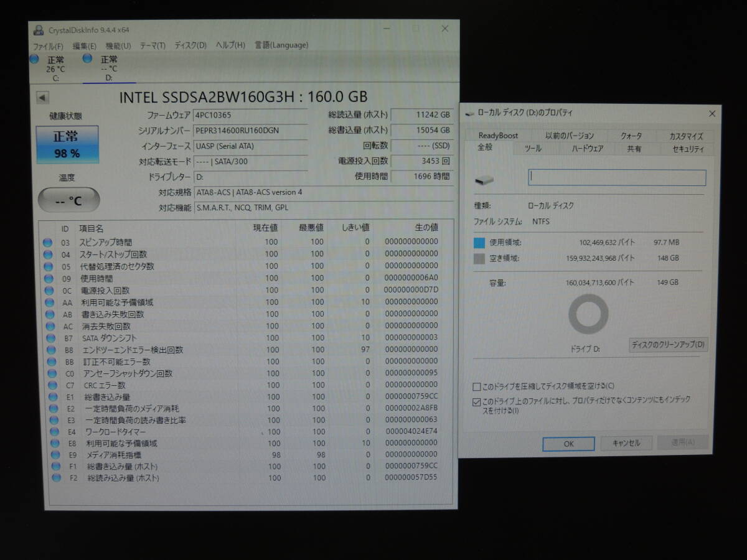Click the drive icon in the properties dialog

(484, 179)
